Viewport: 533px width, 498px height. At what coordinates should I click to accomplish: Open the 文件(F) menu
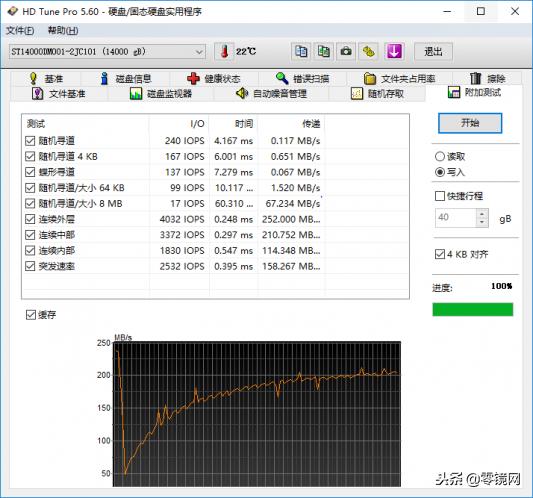tap(20, 31)
